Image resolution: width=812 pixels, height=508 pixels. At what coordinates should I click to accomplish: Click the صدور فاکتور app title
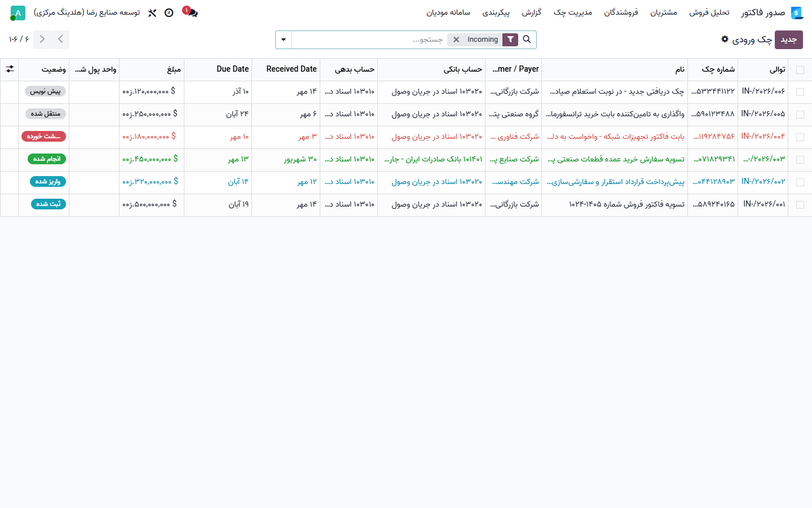tap(763, 12)
